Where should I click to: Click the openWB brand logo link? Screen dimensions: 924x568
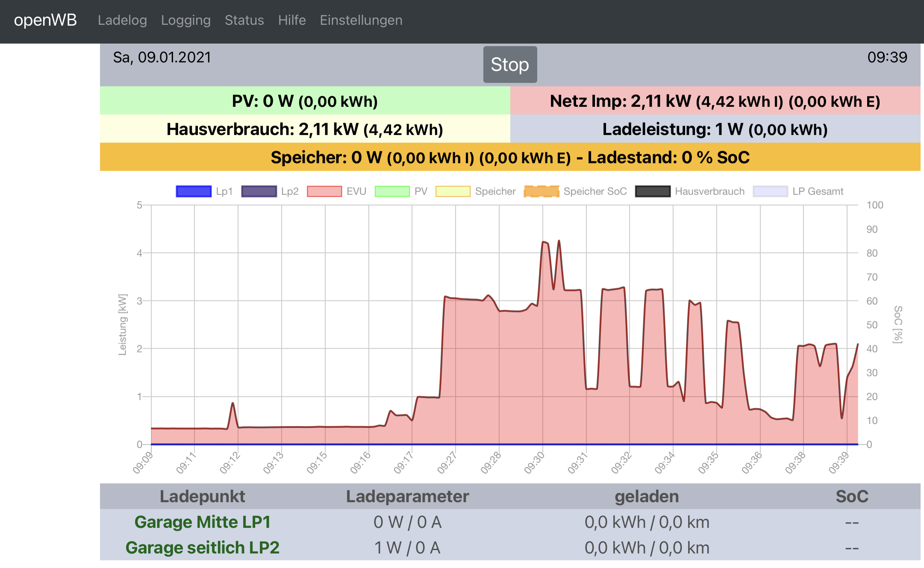pos(45,20)
